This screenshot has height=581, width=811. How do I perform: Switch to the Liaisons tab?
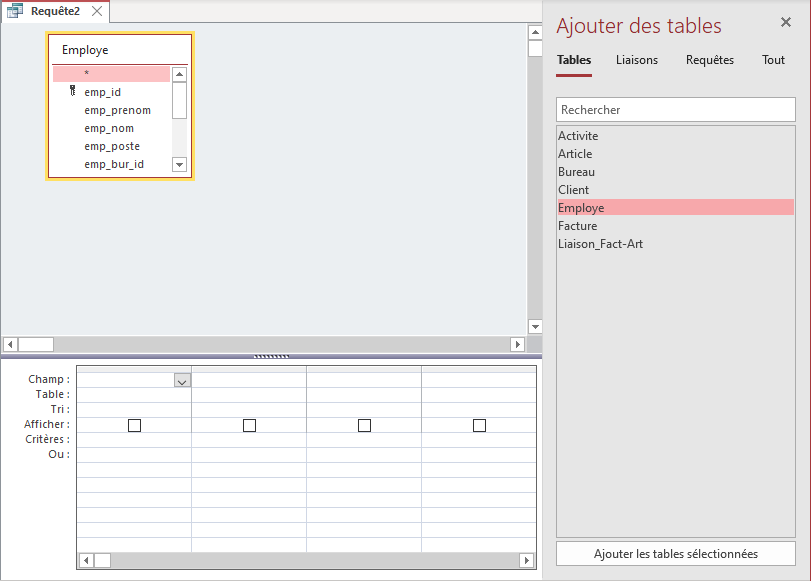(x=637, y=60)
